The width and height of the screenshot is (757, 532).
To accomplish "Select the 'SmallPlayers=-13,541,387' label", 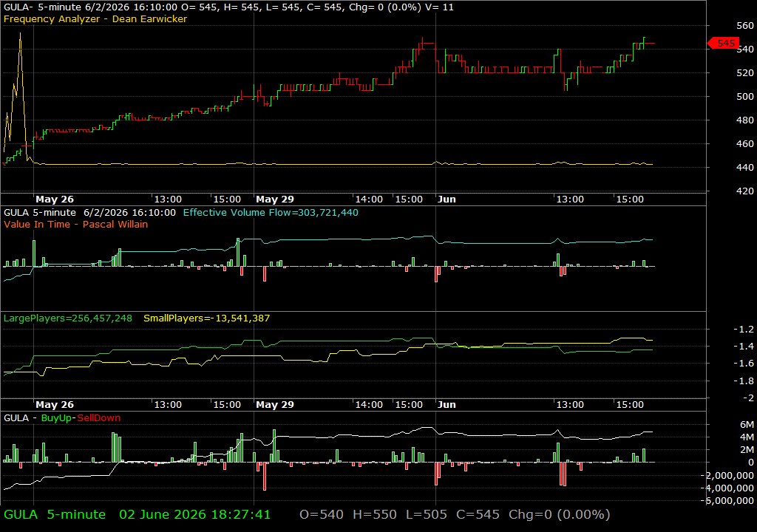I will [x=207, y=318].
